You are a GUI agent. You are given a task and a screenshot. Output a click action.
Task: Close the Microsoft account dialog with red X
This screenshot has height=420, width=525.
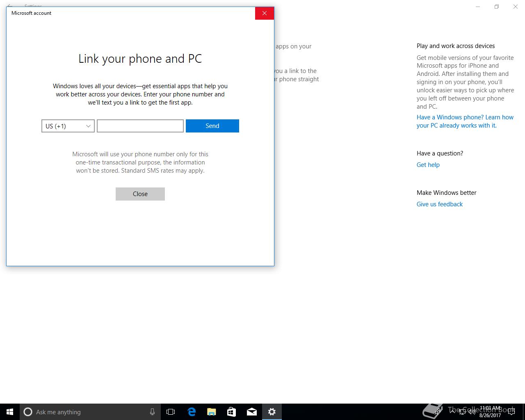(265, 13)
